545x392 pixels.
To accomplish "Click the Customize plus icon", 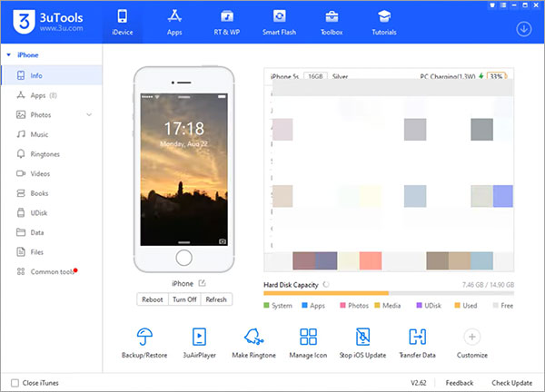I will point(471,338).
